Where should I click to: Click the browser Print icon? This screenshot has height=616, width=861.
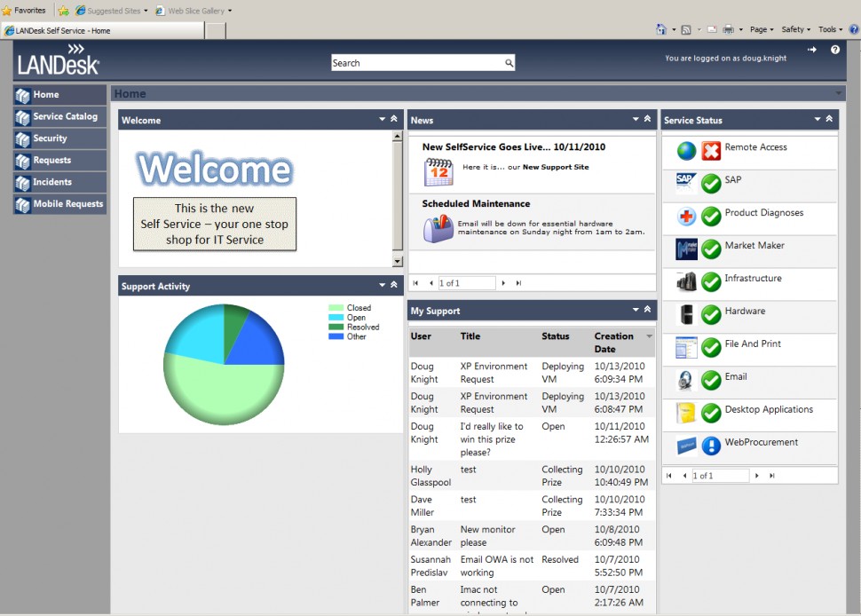coord(728,29)
